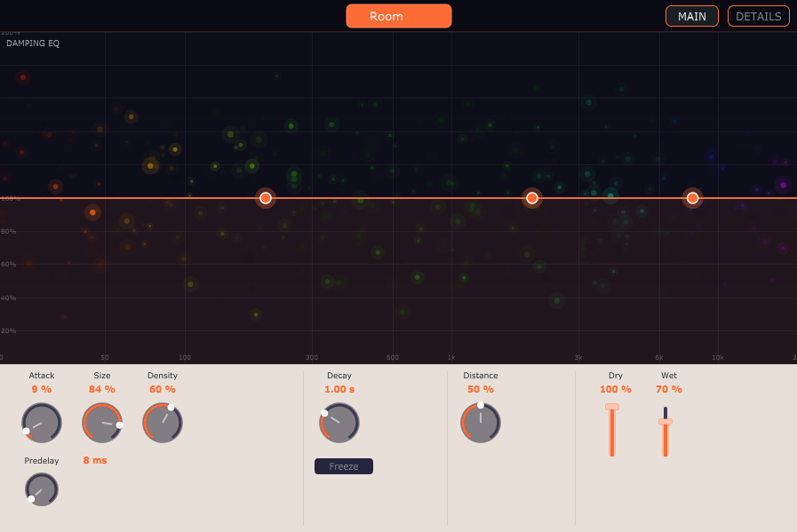Screen dimensions: 797x532
Task: Click the Attack knob
Action: click(x=41, y=422)
